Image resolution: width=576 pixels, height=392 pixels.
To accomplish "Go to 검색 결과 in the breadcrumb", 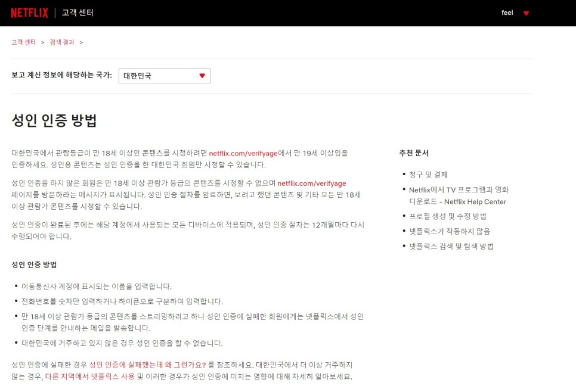I will coord(62,42).
